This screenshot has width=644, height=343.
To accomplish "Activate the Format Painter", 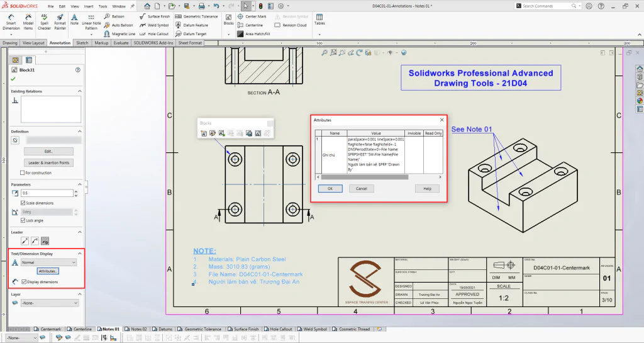I will 60,22.
